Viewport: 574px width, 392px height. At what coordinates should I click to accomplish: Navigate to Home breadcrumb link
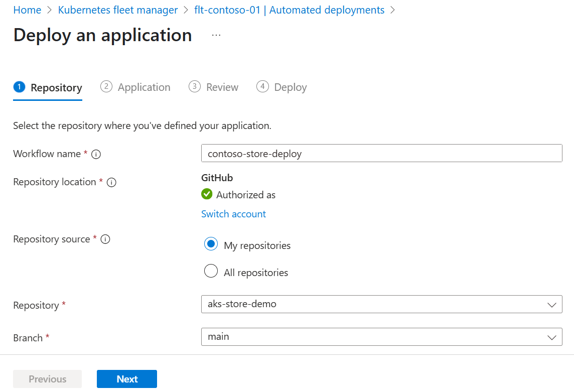pyautogui.click(x=27, y=10)
